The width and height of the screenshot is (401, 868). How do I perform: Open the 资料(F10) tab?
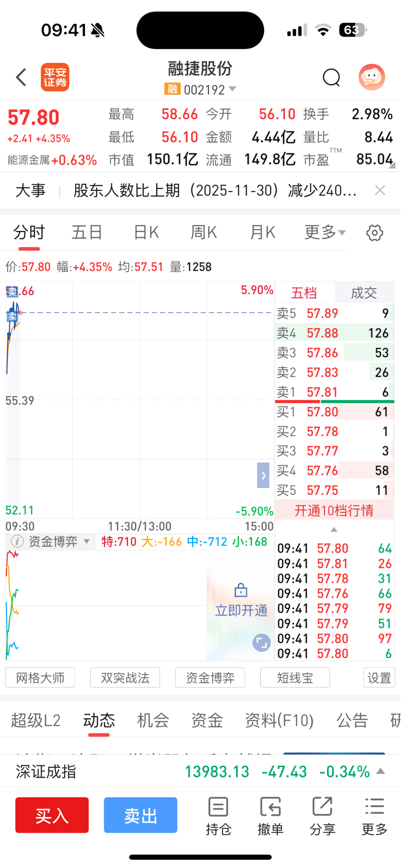tap(280, 720)
